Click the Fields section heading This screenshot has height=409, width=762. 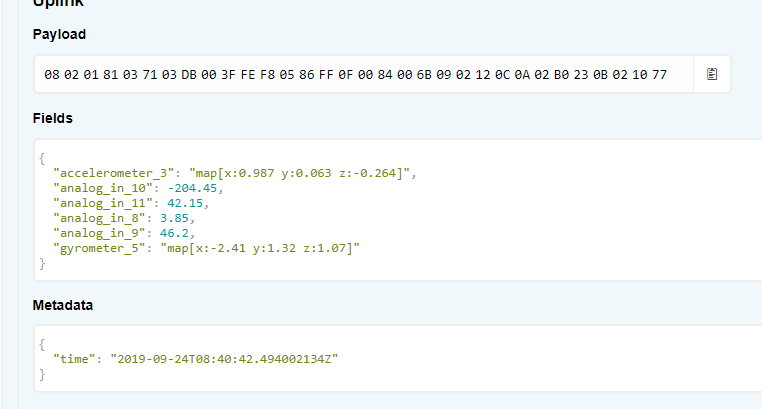tap(53, 118)
